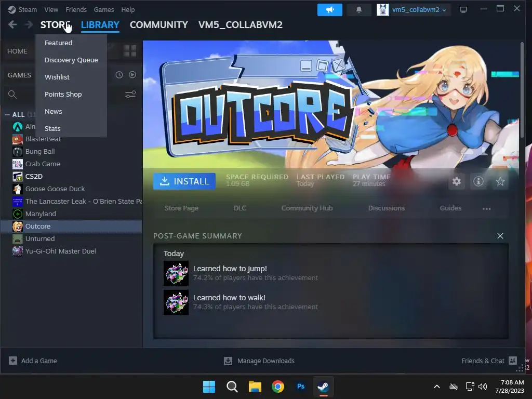Open Friends & Chat grid icon
This screenshot has height=399, width=532.
tap(513, 361)
